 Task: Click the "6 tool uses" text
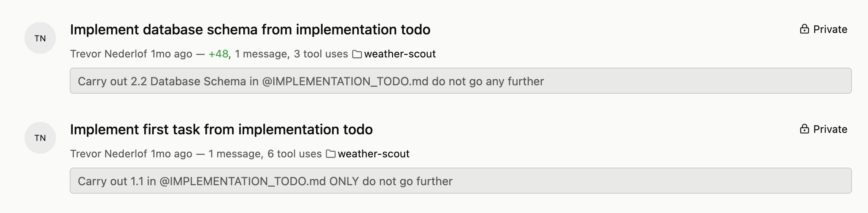[294, 154]
